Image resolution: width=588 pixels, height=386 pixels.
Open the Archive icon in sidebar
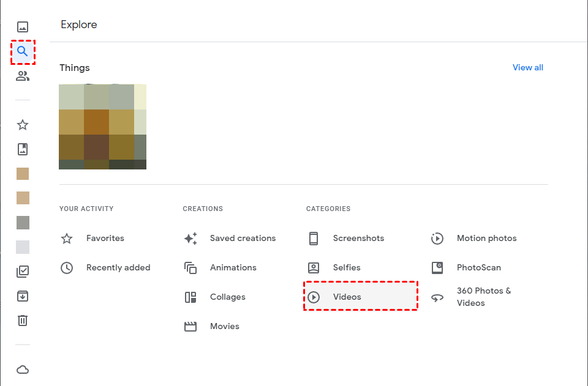pos(23,296)
